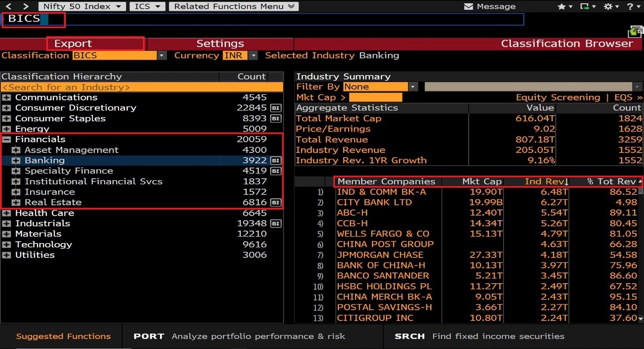Open the Classification BICS dropdown

161,56
